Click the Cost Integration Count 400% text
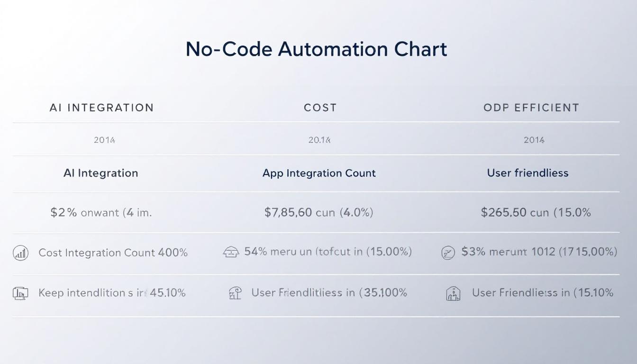The height and width of the screenshot is (364, 637). [113, 253]
